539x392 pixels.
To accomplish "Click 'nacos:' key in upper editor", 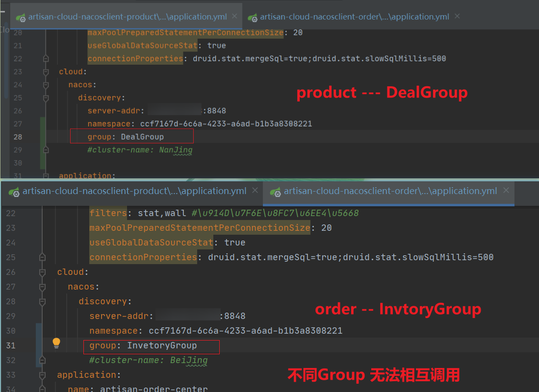I will pyautogui.click(x=82, y=84).
